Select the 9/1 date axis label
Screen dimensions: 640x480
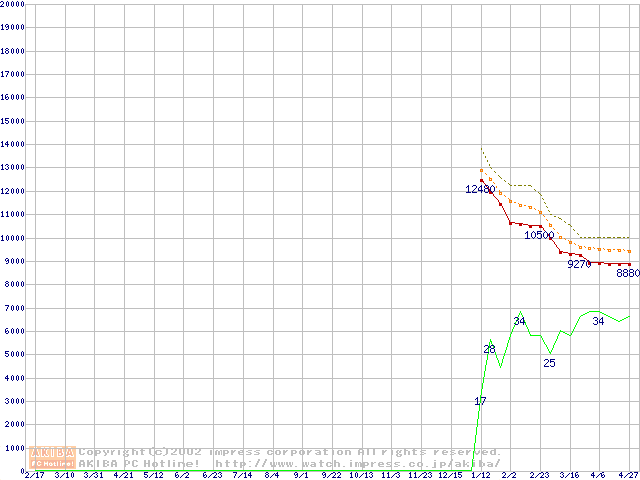click(x=301, y=475)
